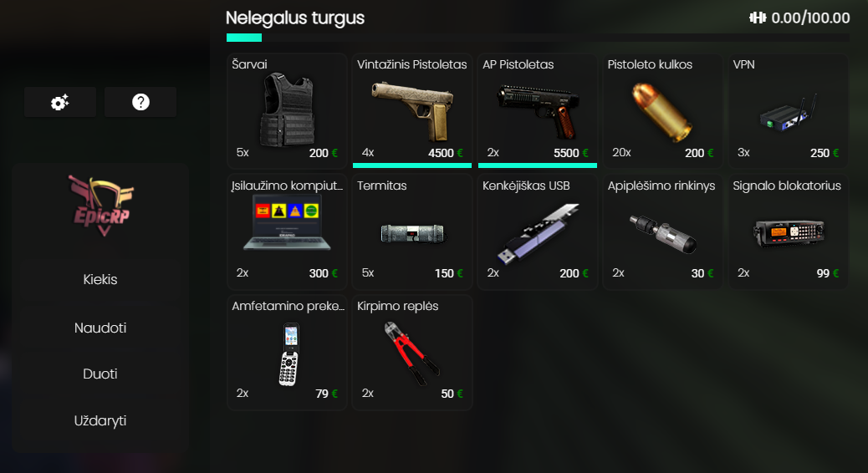Screen dimensions: 868x473
Task: Click the VPN router item
Action: 789,110
